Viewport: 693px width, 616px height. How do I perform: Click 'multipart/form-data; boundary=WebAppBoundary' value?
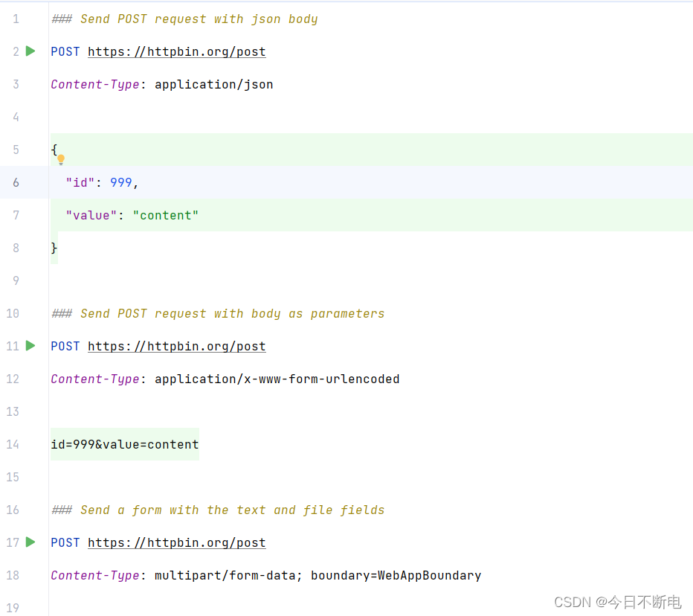318,575
